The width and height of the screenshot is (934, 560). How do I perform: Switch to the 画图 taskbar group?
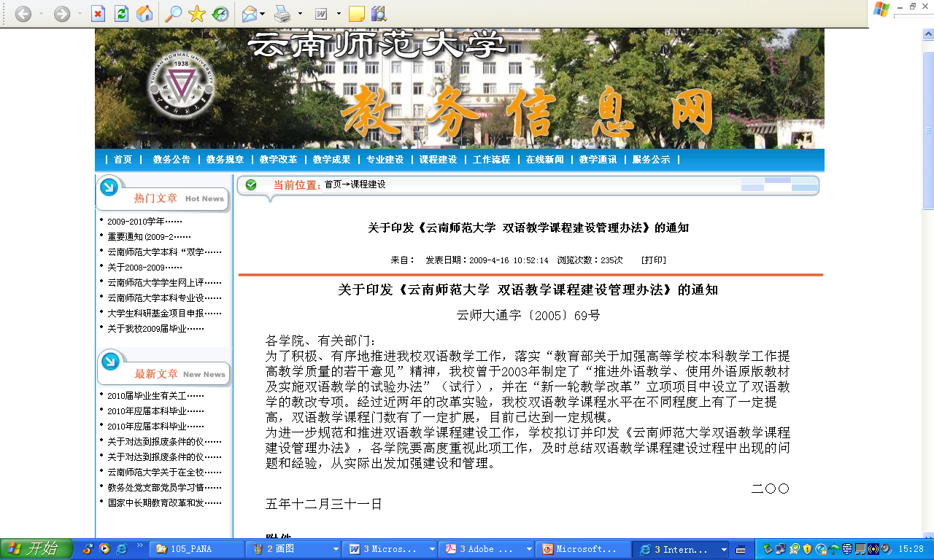pos(294,549)
